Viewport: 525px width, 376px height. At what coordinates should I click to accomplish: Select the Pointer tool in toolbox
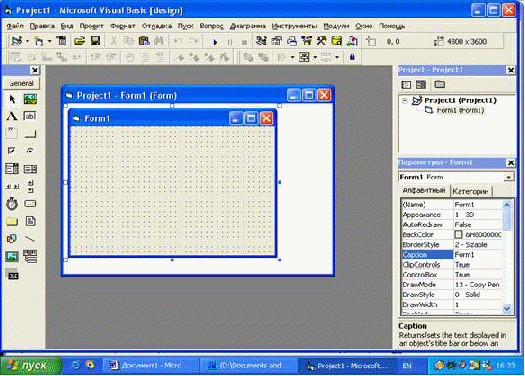tap(12, 99)
